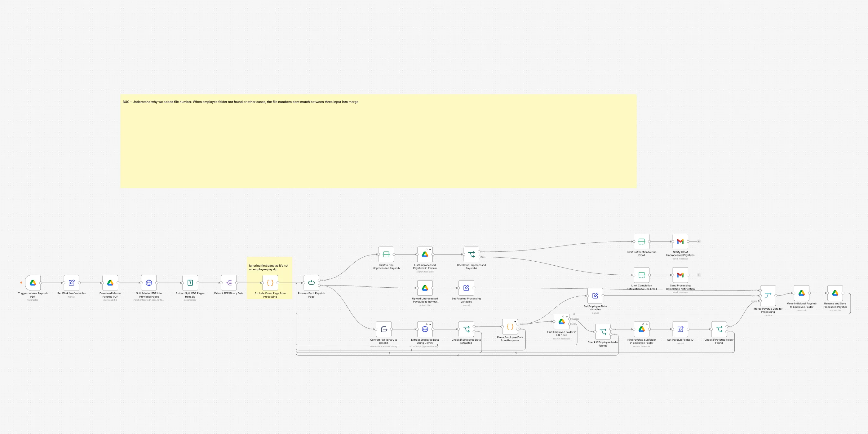Select Upload Unprocessed Paystubs to Review node
Screen dimensions: 868x434
[425, 288]
